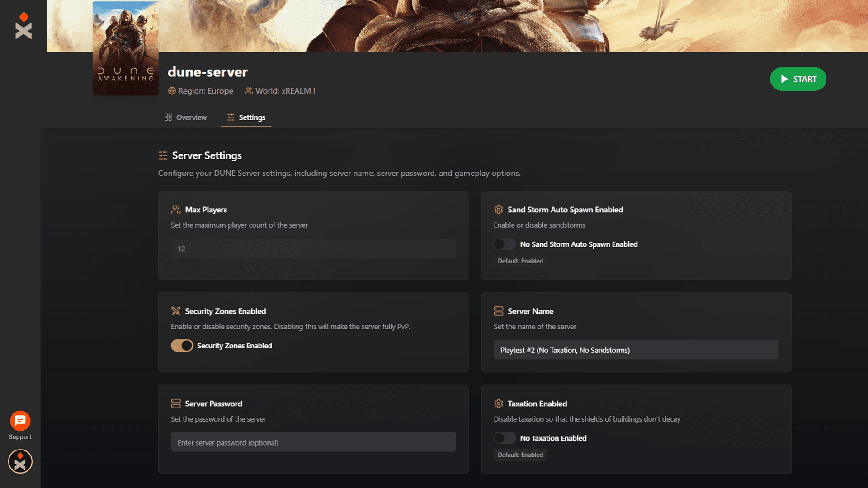Click the server password input field
Viewport: 868px width, 488px height.
pos(313,442)
